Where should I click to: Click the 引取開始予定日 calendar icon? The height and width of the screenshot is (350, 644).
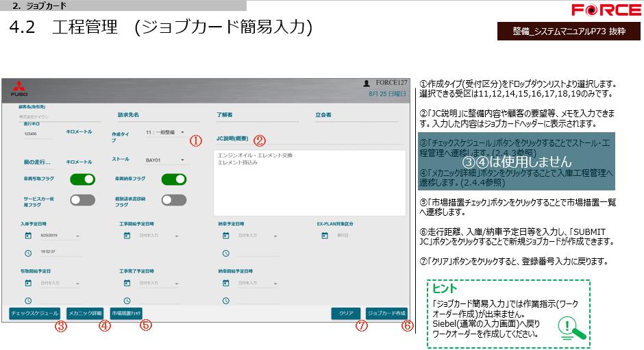pyautogui.click(x=28, y=283)
